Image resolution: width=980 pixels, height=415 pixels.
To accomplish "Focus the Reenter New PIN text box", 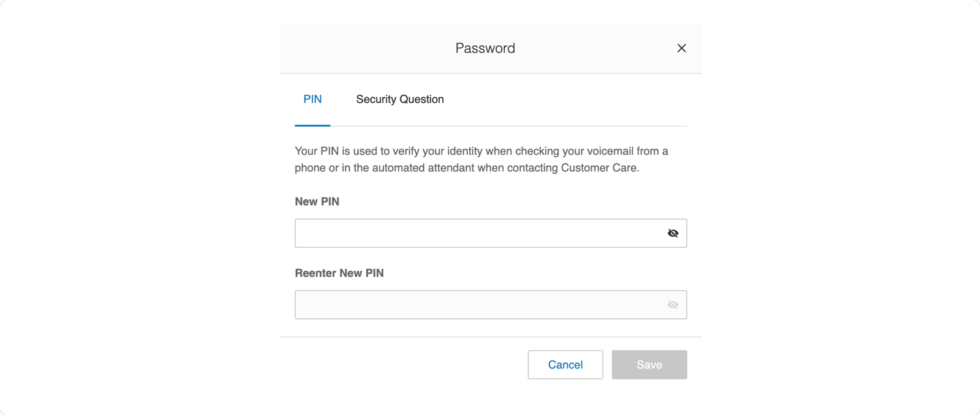I will coord(459,304).
